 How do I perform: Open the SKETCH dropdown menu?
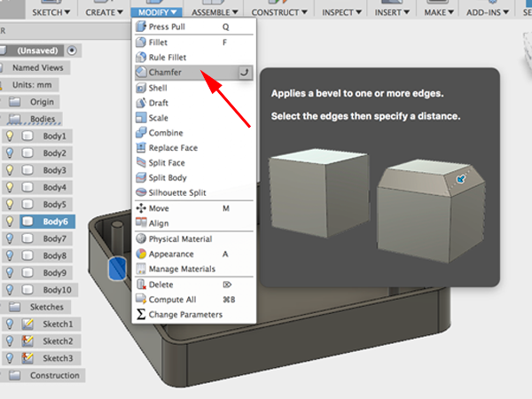pyautogui.click(x=51, y=12)
